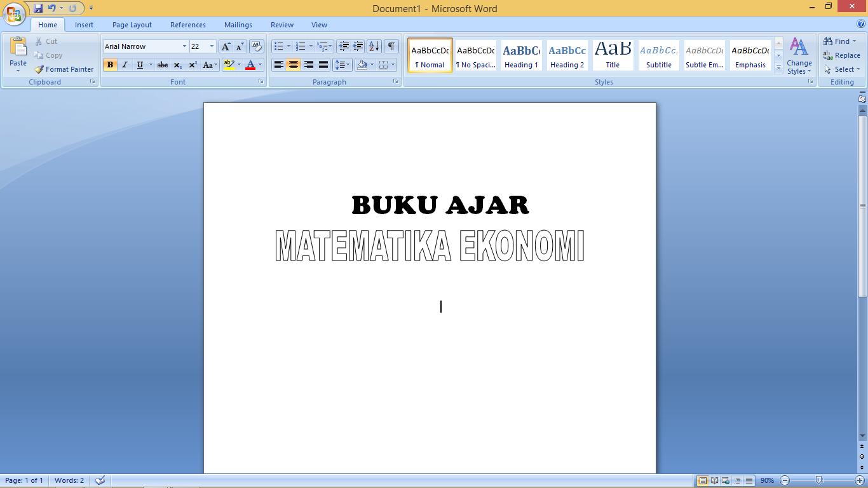Open the Customize Quick Access Toolbar dropdown

point(92,8)
